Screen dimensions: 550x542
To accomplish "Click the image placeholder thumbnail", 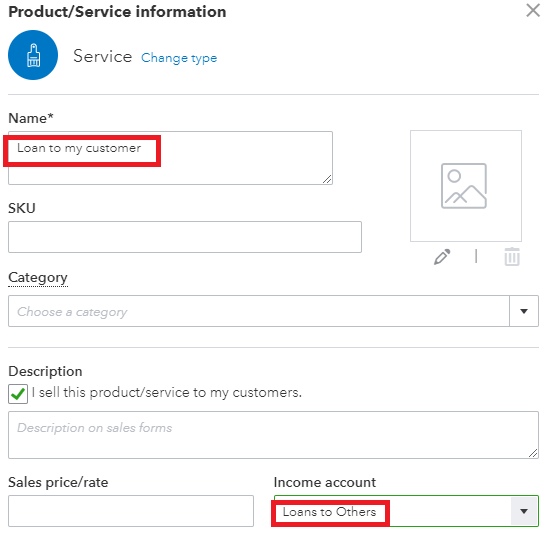I will click(466, 186).
